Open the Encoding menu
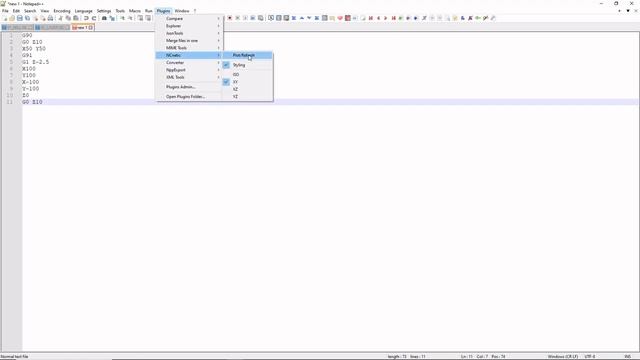Image resolution: width=640 pixels, height=360 pixels. coord(62,11)
